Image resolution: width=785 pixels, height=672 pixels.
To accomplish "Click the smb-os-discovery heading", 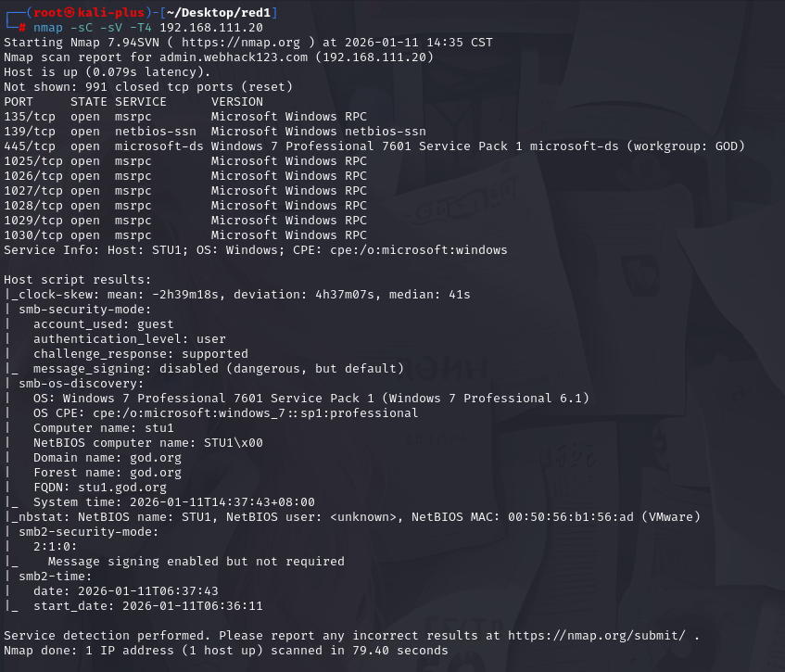I will [82, 384].
